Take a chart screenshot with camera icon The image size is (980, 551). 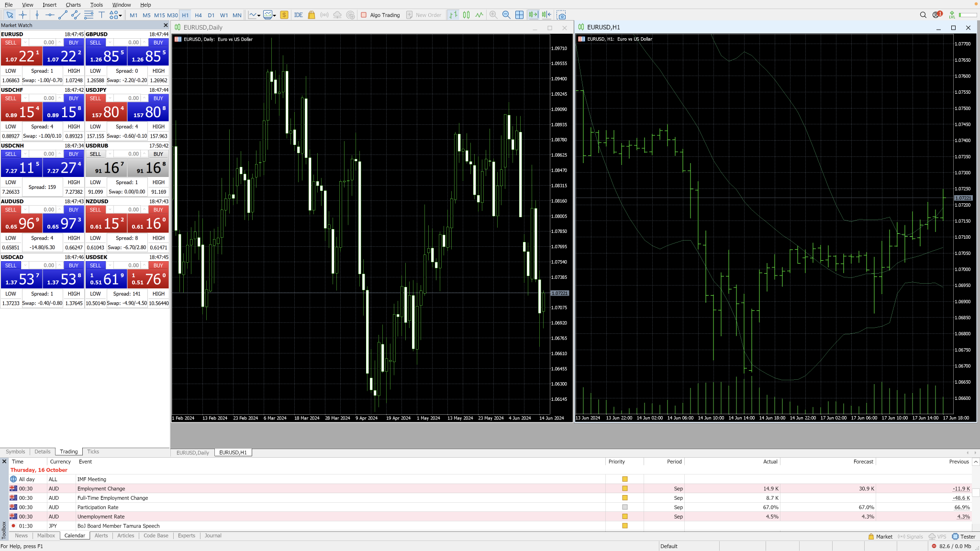point(561,15)
